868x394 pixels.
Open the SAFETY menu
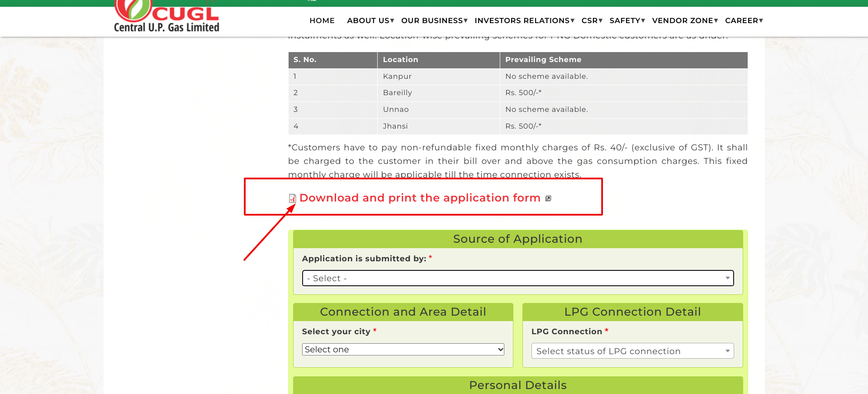pos(626,20)
